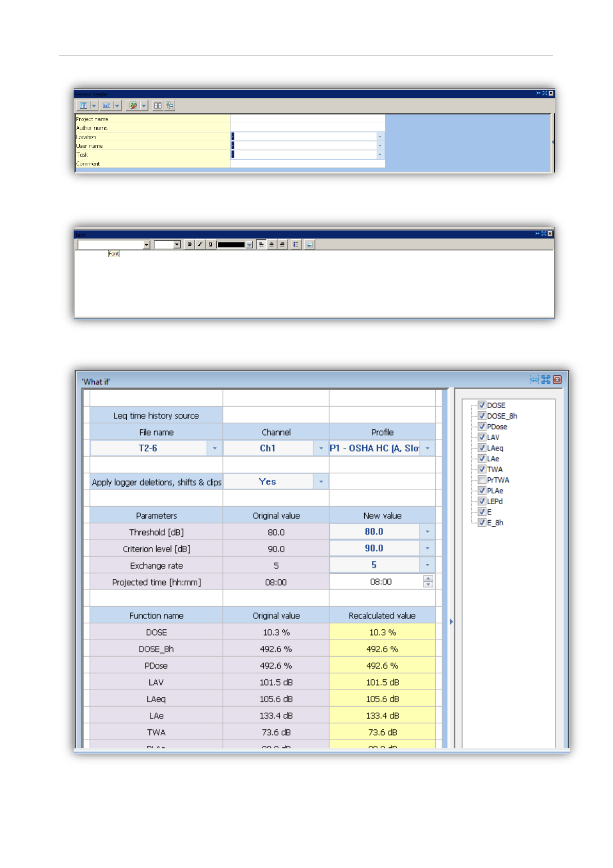Uncheck the PLAe checkbox

click(x=482, y=490)
